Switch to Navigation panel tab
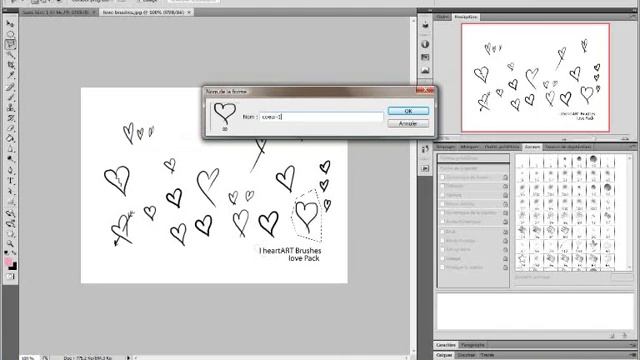 point(465,17)
